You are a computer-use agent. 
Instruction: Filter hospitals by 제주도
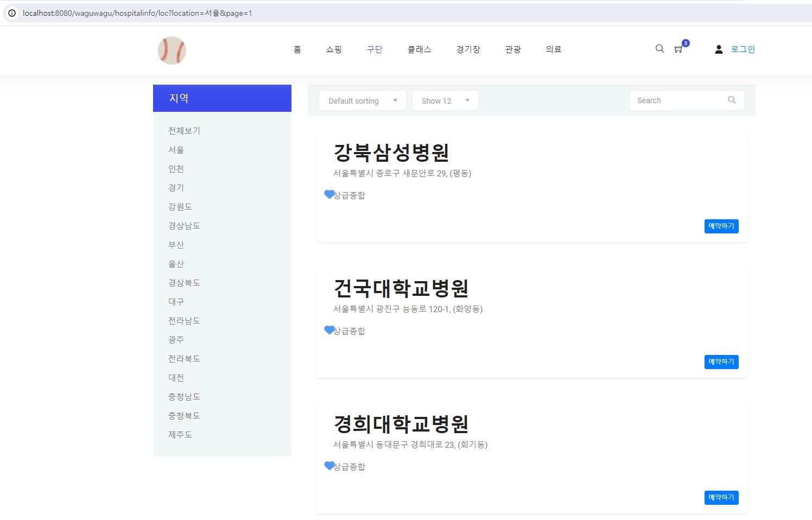180,435
